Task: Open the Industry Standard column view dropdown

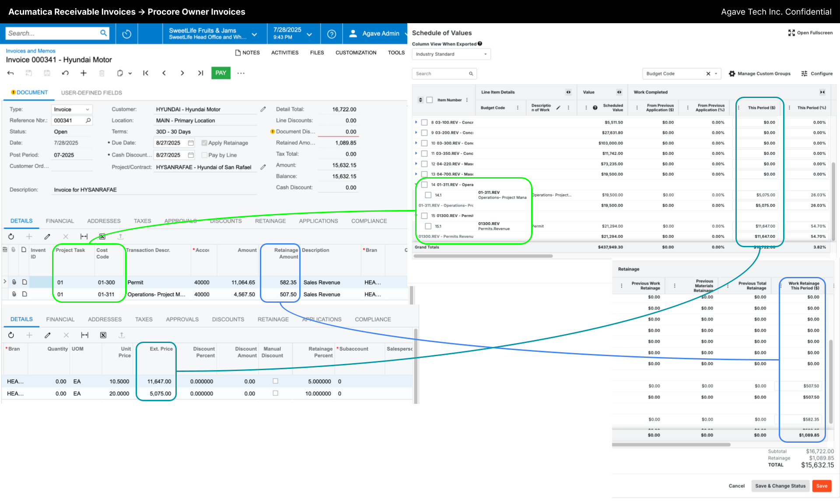Action: [x=451, y=54]
